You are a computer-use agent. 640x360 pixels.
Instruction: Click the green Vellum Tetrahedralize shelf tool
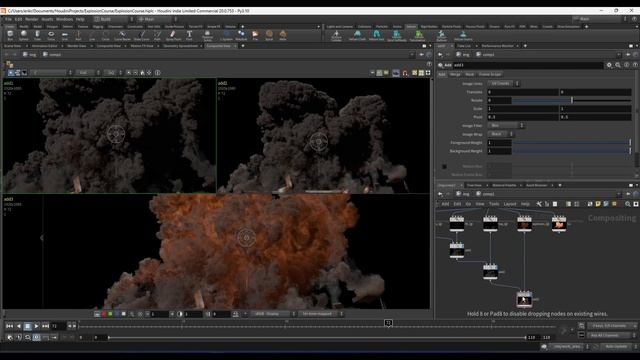pyautogui.click(x=418, y=35)
